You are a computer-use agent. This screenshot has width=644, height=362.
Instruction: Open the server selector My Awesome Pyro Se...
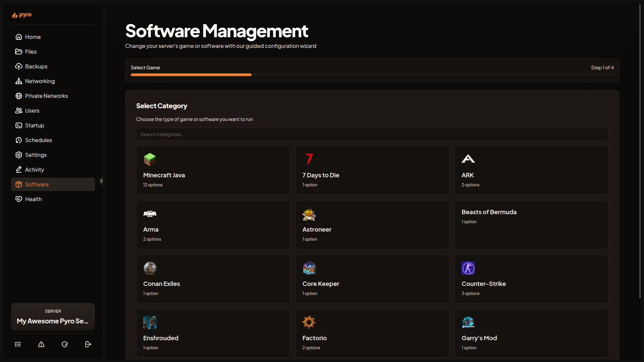coord(53,317)
